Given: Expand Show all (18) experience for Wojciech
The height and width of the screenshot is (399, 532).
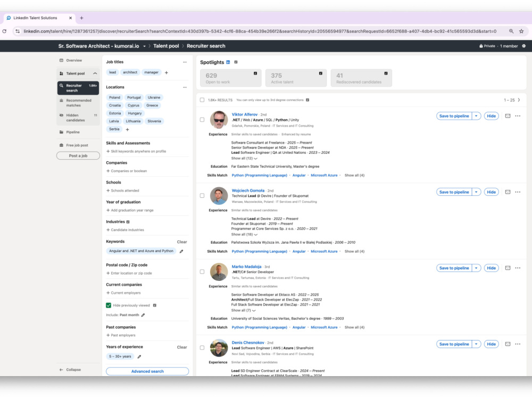Looking at the screenshot, I should [x=244, y=235].
